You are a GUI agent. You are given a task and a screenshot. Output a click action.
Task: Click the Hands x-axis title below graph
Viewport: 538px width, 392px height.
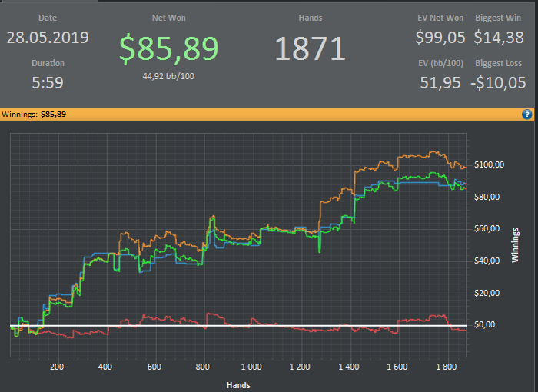(x=238, y=386)
